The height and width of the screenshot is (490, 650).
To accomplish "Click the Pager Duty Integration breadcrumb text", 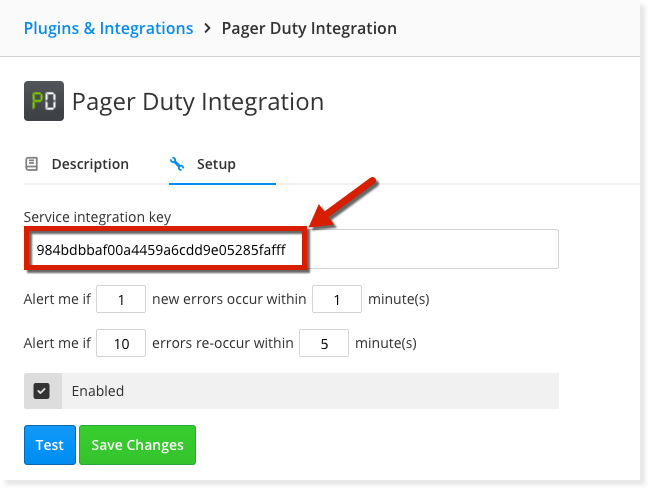I will [x=309, y=28].
